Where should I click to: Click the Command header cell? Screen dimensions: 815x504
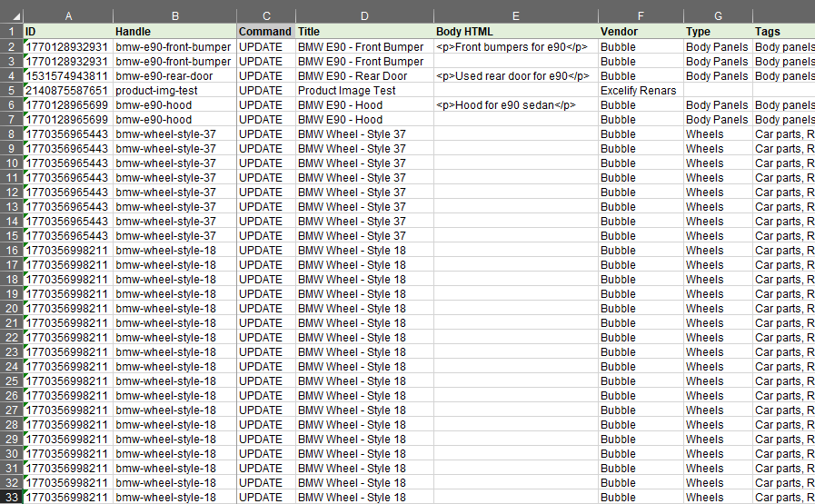tap(266, 32)
